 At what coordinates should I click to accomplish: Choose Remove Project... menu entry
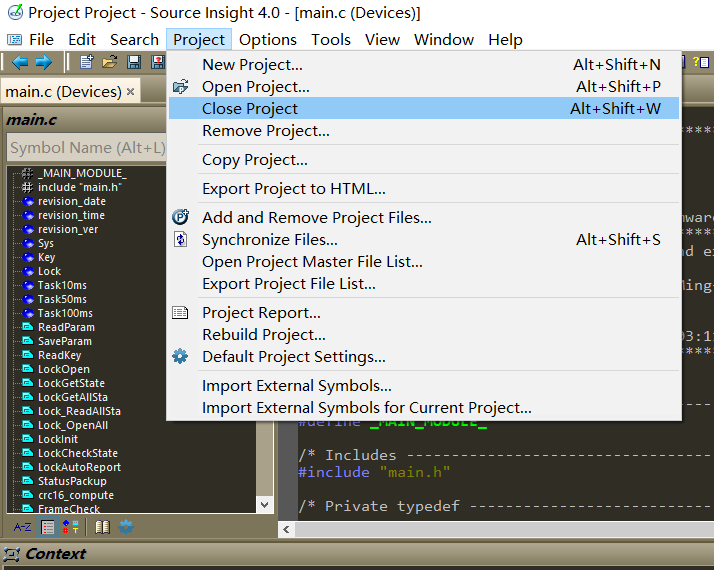click(x=424, y=131)
